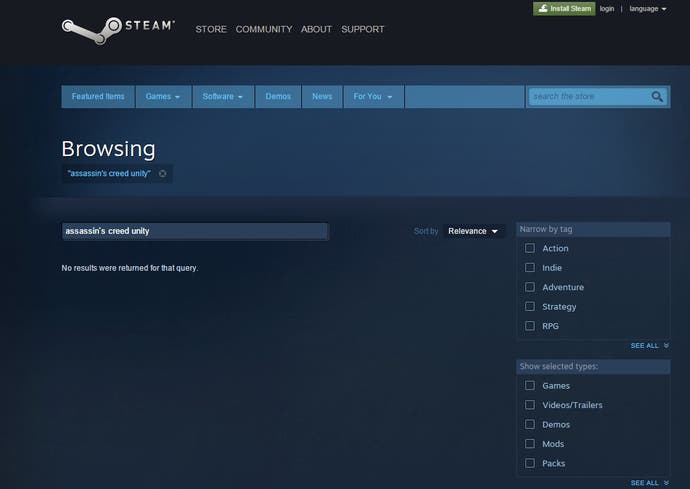Open the News tab
Screen dimensions: 690x489
point(322,96)
